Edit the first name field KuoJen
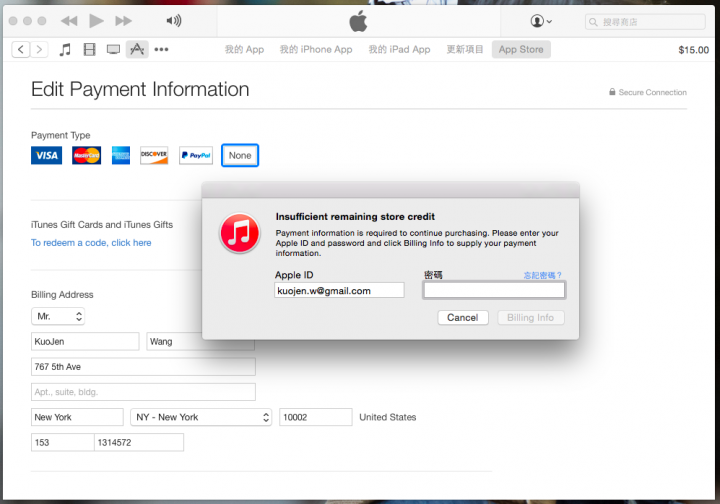This screenshot has height=504, width=720. click(x=85, y=342)
